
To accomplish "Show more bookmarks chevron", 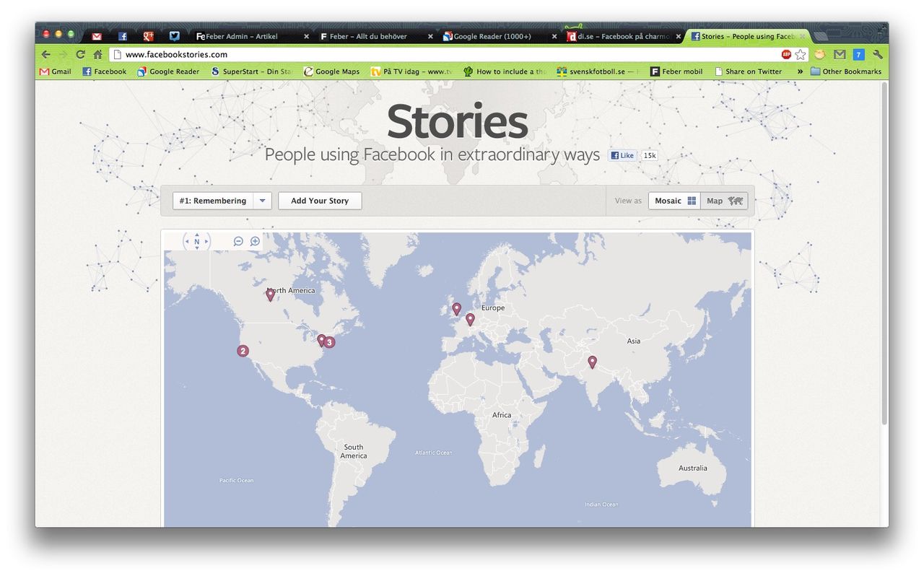I will (x=800, y=71).
